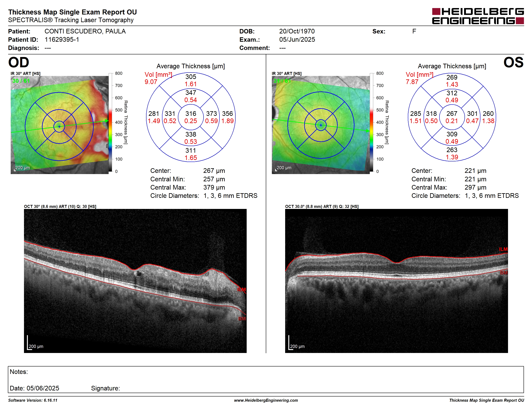Click OD inner left value 331
The image size is (532, 411).
pyautogui.click(x=170, y=114)
